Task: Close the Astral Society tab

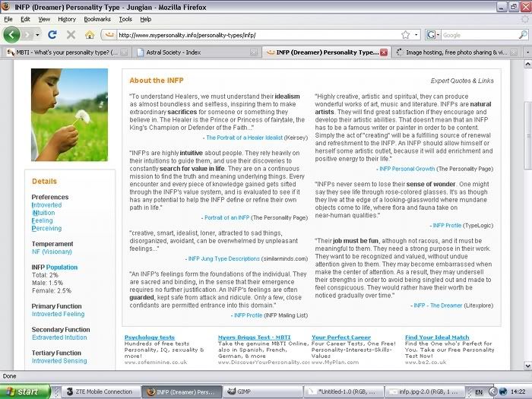Action: 253,52
